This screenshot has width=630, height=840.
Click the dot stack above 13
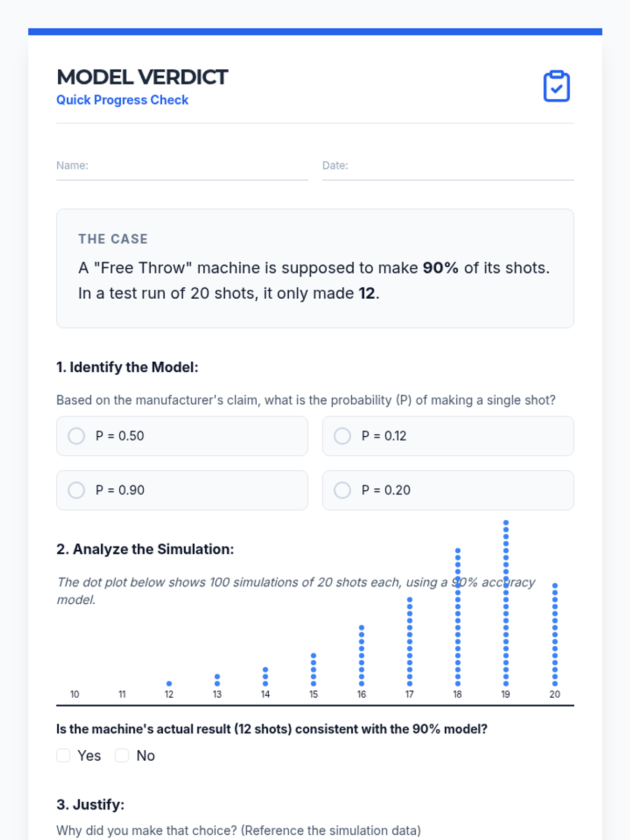(x=217, y=680)
